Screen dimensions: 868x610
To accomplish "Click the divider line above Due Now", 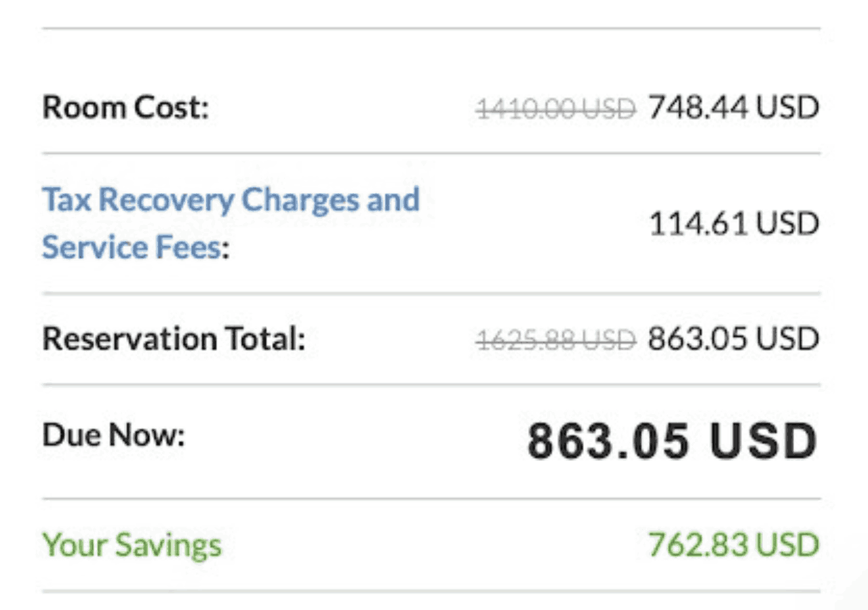I will click(431, 384).
